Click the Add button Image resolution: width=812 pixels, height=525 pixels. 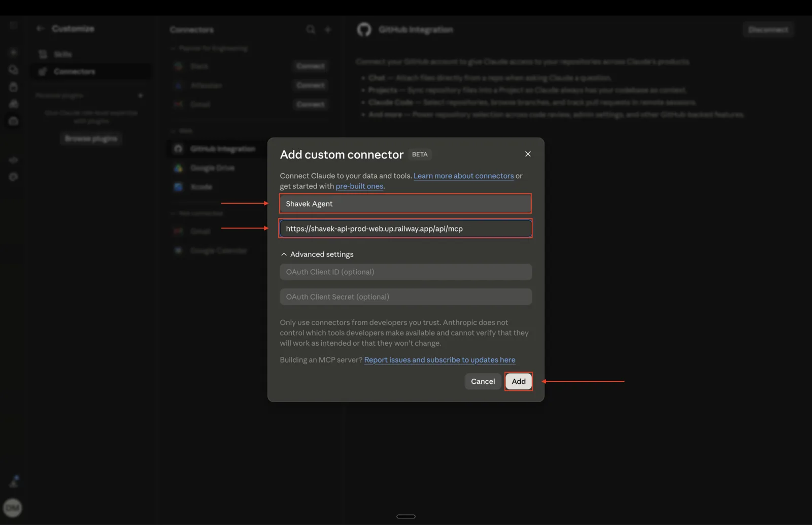coord(519,381)
